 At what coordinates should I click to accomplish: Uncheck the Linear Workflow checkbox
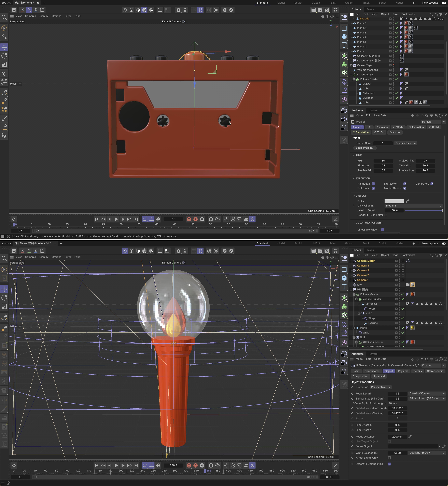[383, 230]
